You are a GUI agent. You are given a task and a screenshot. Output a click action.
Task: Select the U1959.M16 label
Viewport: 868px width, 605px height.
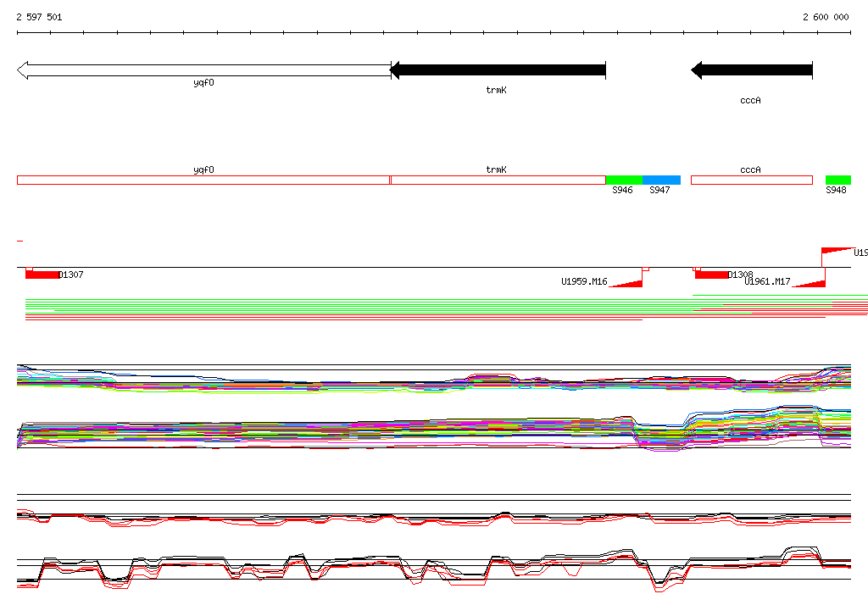tap(584, 281)
